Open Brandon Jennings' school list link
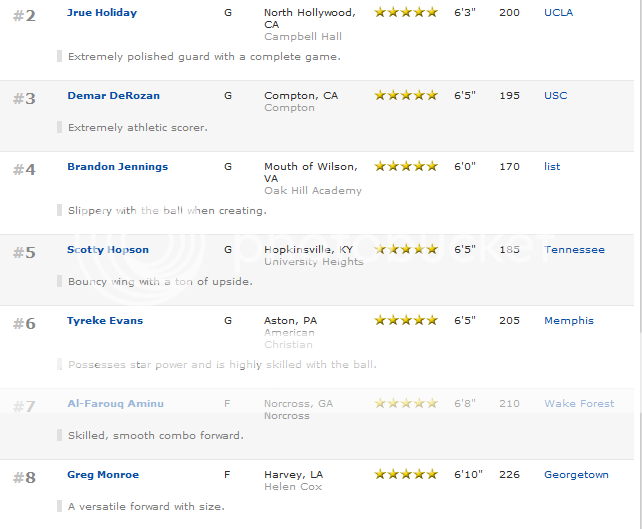The height and width of the screenshot is (529, 642). (552, 167)
